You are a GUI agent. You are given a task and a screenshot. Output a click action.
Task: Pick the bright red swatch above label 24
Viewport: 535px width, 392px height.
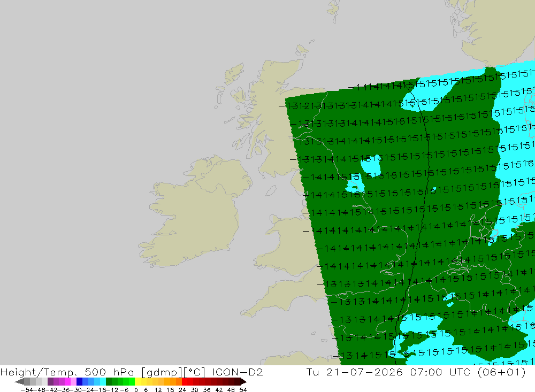185,382
